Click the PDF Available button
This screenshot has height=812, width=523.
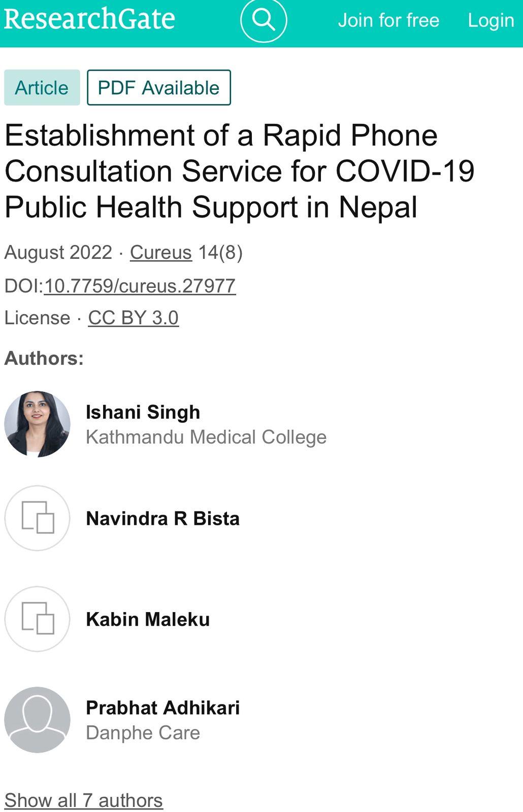click(x=158, y=88)
